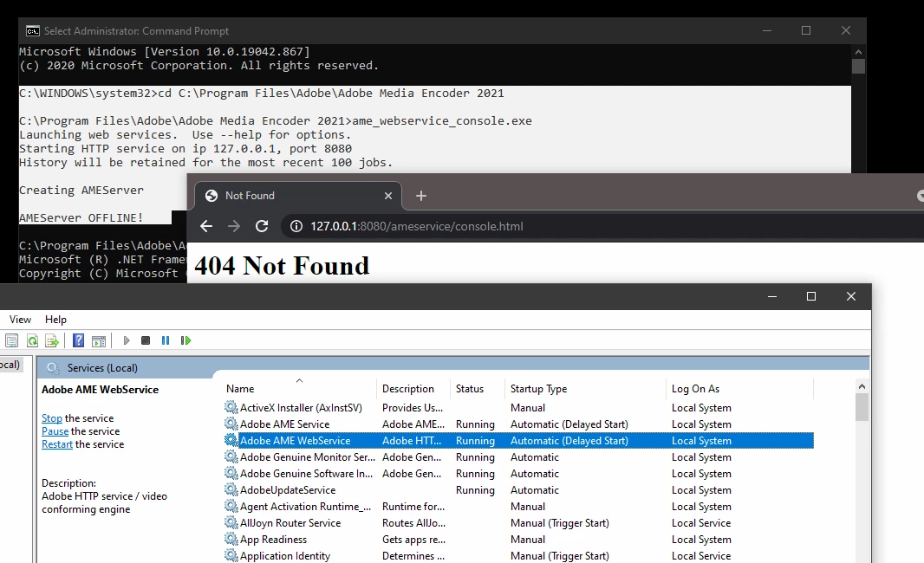Reload the 404 Not Found page
The height and width of the screenshot is (563, 924).
[262, 226]
